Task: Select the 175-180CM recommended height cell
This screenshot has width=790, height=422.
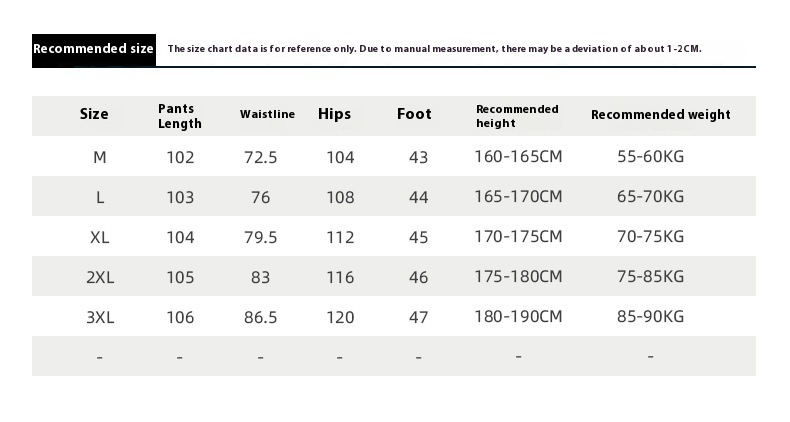Action: (518, 276)
